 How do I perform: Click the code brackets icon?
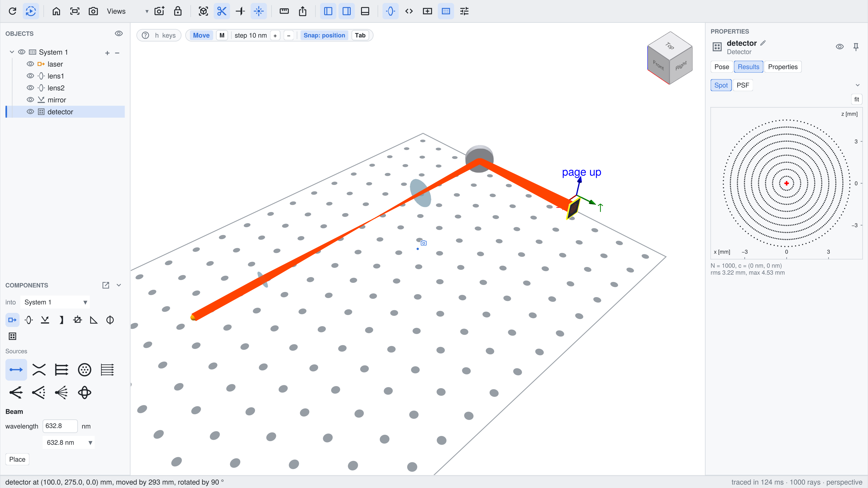point(409,11)
